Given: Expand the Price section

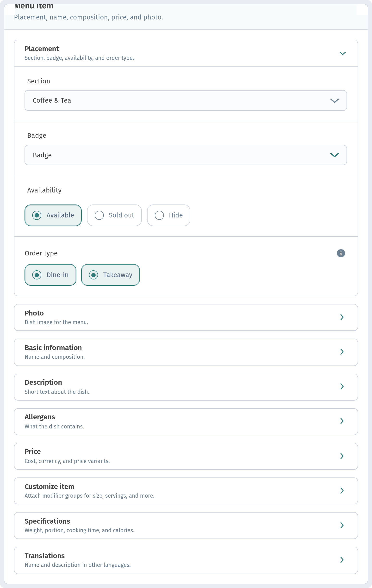Looking at the screenshot, I should coord(186,456).
